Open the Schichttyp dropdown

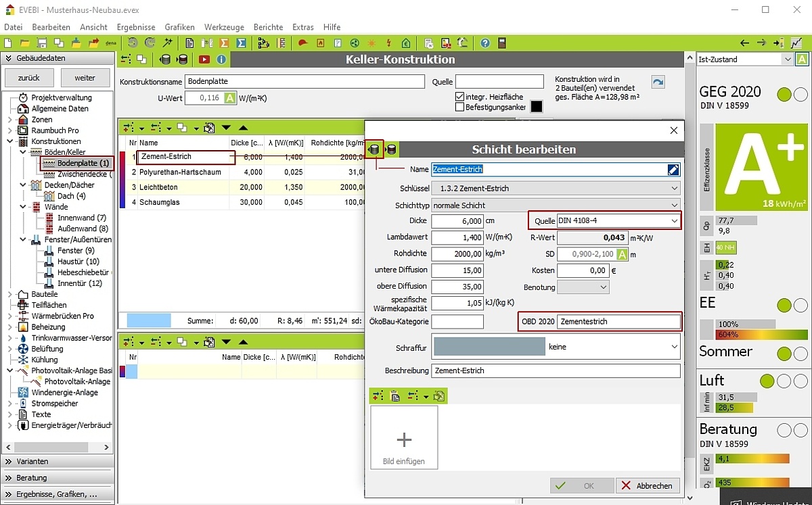pos(674,205)
